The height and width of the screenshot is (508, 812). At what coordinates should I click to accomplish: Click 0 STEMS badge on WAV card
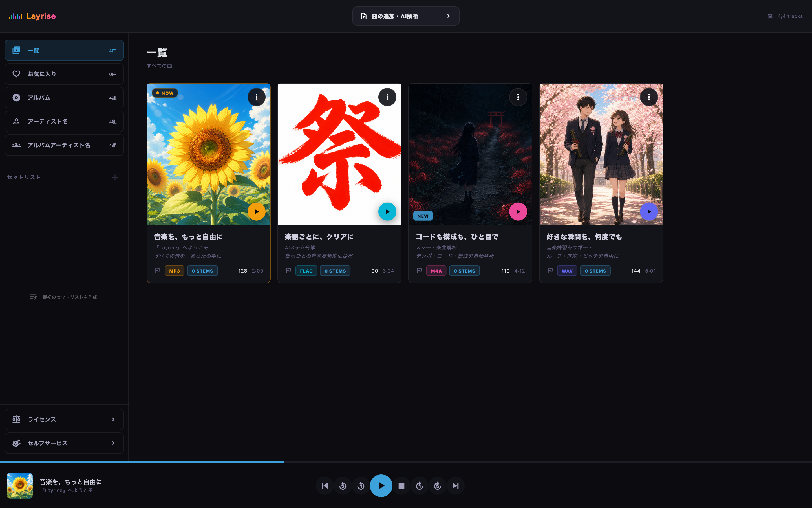coord(595,271)
